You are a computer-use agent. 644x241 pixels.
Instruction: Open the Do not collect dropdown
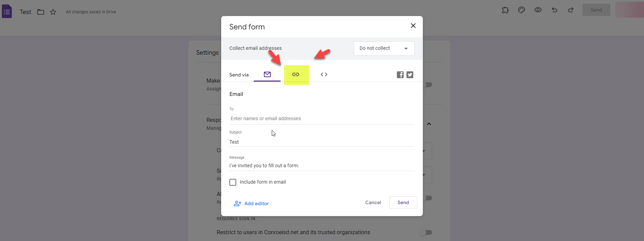[x=384, y=48]
